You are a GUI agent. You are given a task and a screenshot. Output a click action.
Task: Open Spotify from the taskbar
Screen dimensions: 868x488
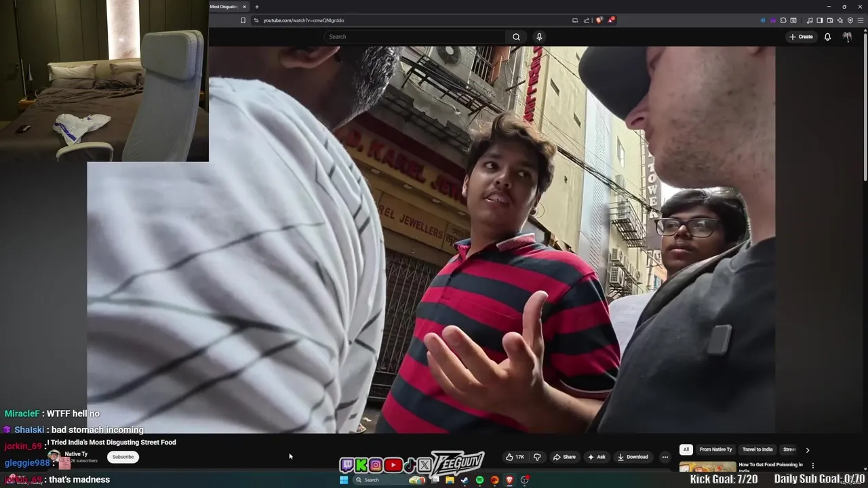click(x=479, y=480)
